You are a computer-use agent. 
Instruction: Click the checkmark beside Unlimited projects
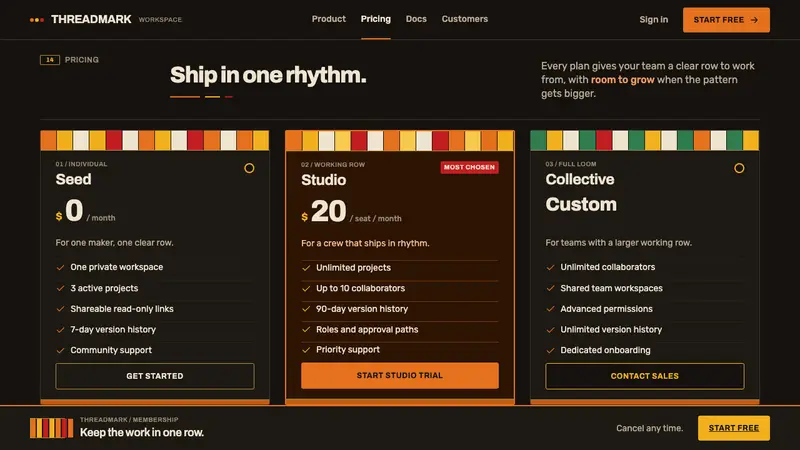pyautogui.click(x=306, y=268)
